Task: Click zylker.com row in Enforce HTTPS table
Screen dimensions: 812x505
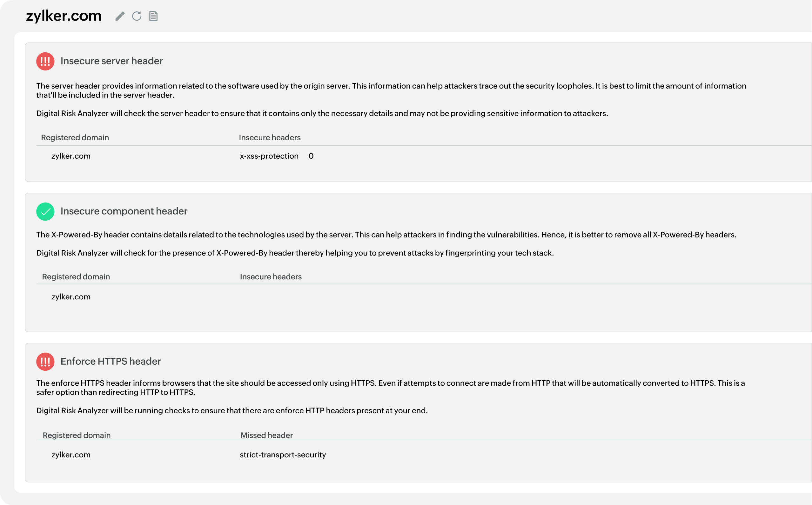Action: [71, 455]
